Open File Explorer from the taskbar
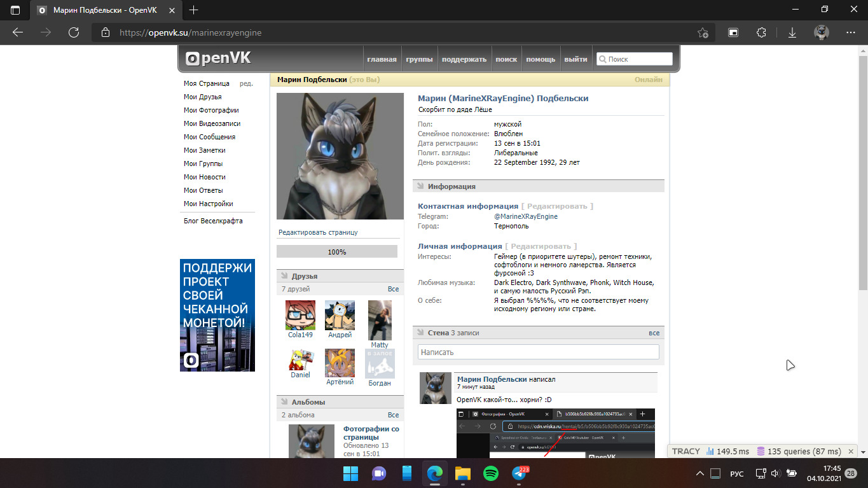 pos(462,473)
